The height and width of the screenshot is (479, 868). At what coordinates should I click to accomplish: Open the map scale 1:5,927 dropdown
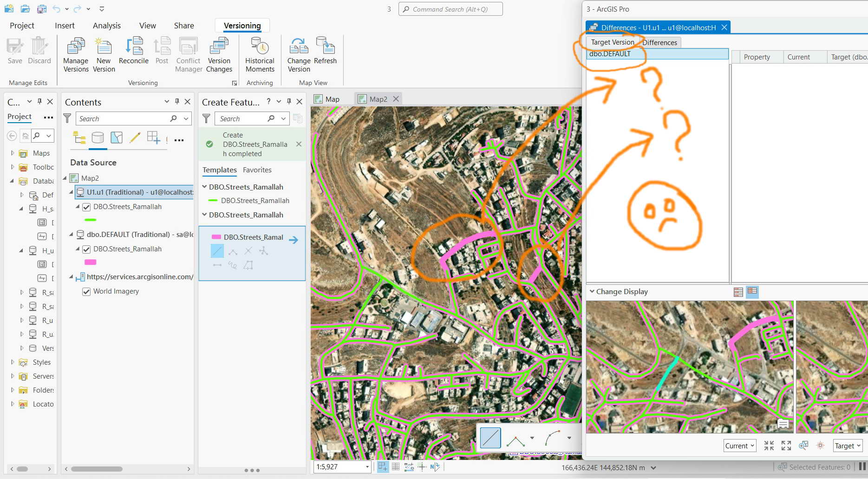coord(367,467)
